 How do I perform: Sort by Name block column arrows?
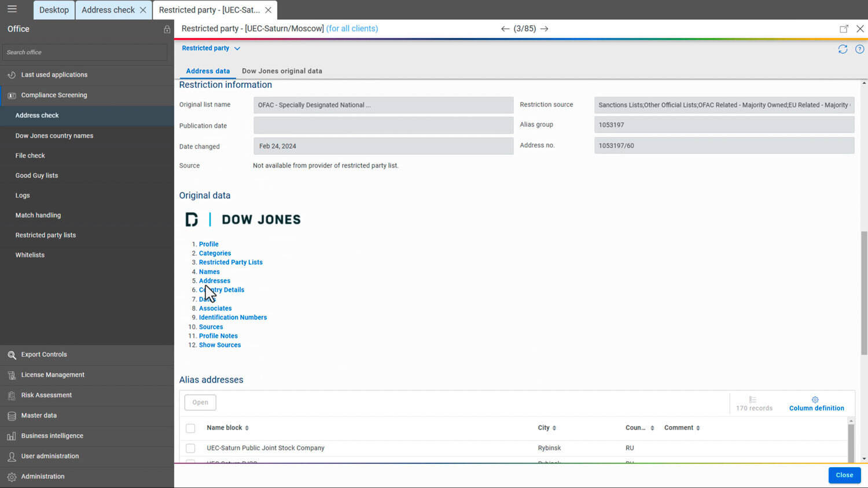247,428
